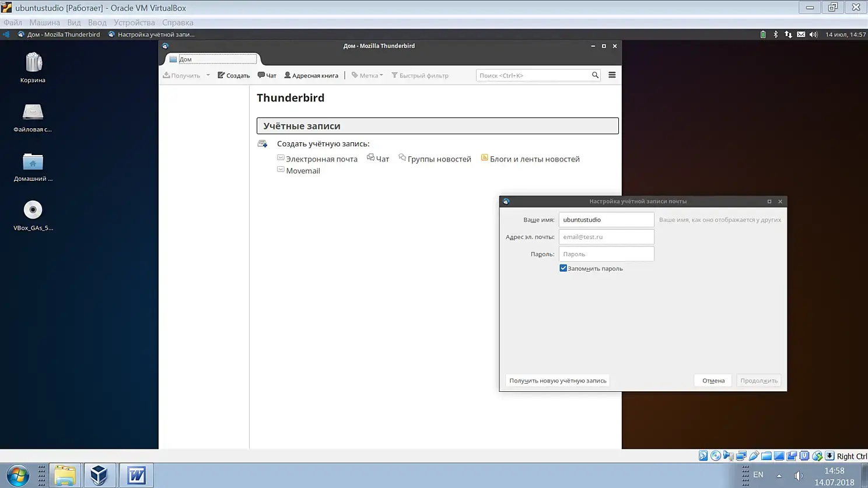Click the search magnifier icon in Thunderbird
The height and width of the screenshot is (488, 868).
coord(595,75)
